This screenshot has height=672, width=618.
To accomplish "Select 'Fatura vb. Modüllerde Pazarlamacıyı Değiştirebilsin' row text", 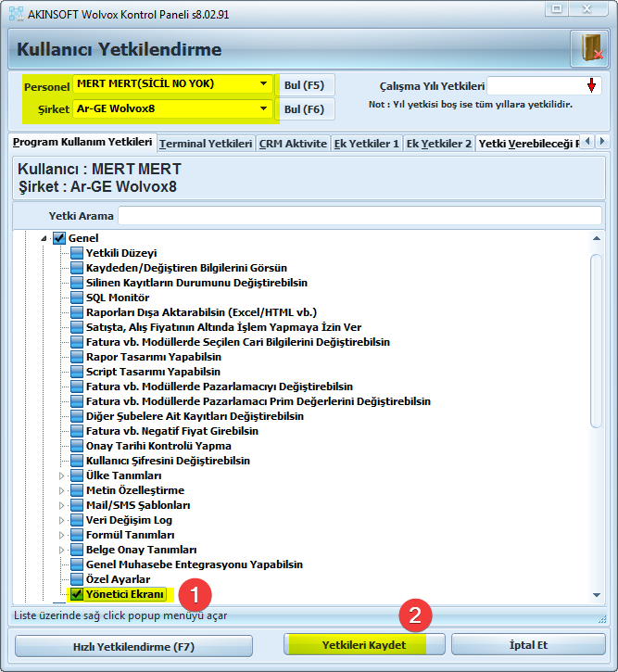I will coord(220,387).
